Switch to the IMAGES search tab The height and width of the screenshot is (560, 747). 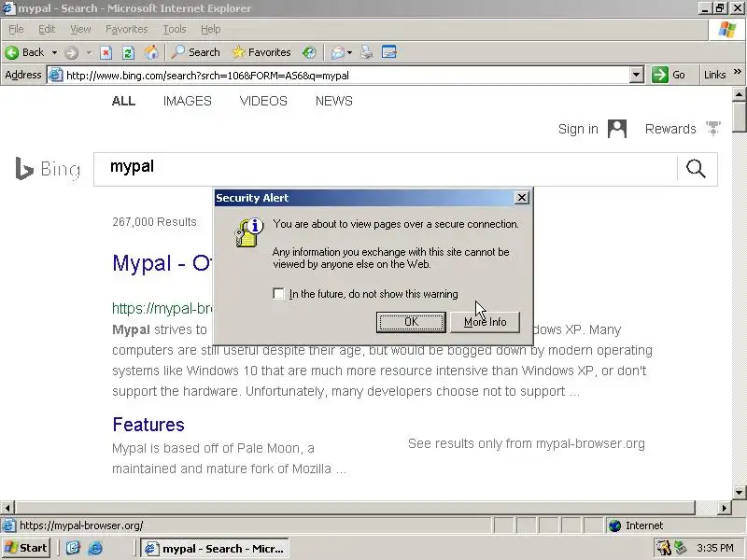tap(188, 101)
